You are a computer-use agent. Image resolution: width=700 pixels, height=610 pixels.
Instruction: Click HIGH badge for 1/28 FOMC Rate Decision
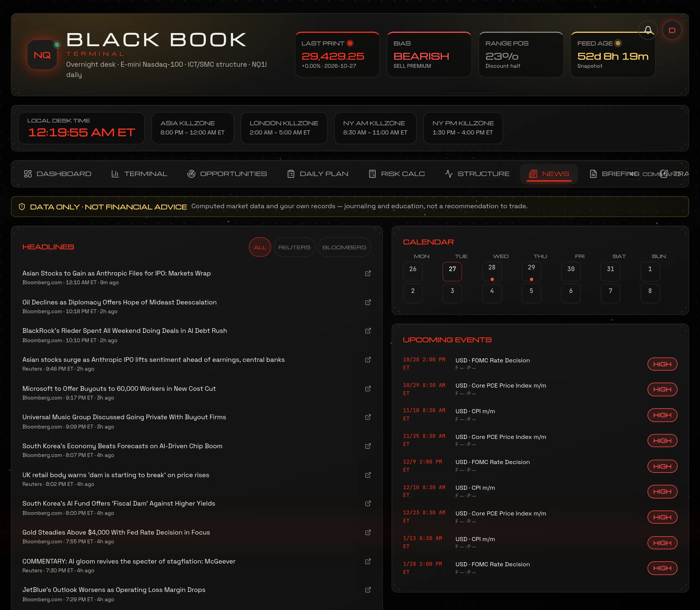pyautogui.click(x=662, y=568)
